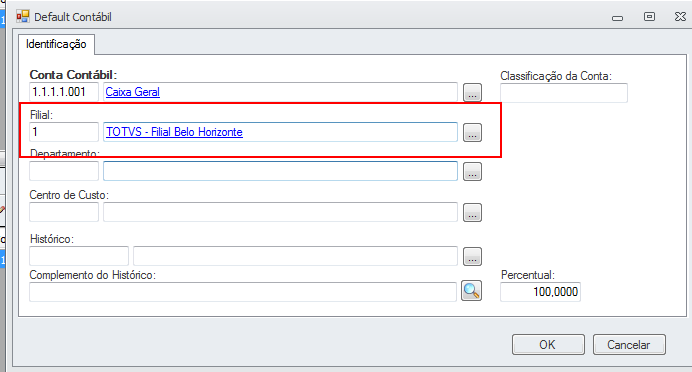Click the Departamento code input field
The width and height of the screenshot is (692, 372).
pos(64,171)
